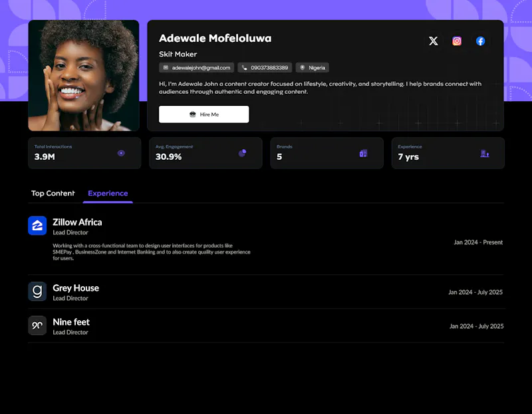Click the bio paragraph starting "Hi, I'm Adewale John"
Image resolution: width=532 pixels, height=414 pixels.
click(x=320, y=88)
